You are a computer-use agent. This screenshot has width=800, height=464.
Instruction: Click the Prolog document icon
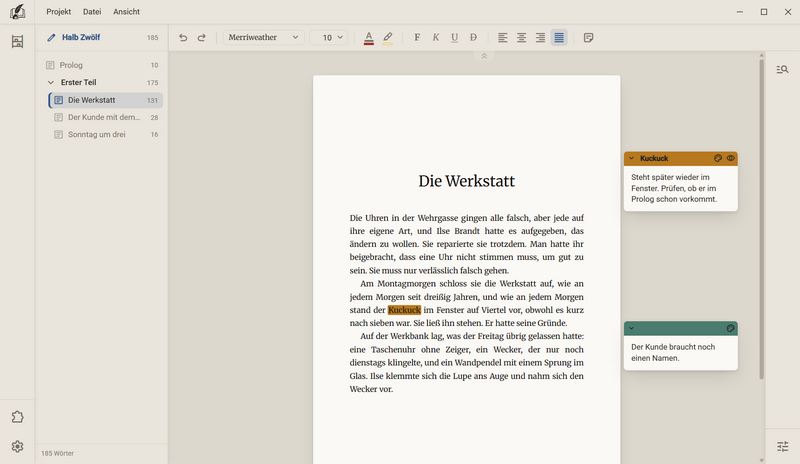coord(50,65)
